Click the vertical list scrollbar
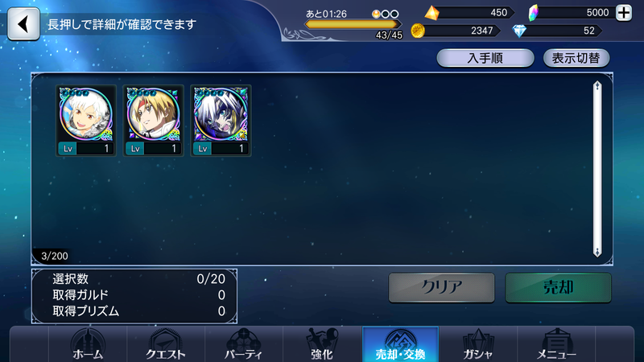 (597, 169)
